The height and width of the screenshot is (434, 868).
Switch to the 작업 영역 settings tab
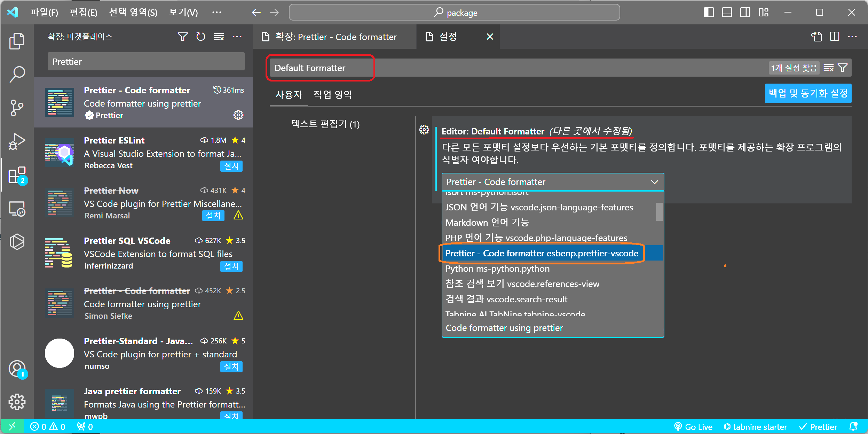[332, 94]
